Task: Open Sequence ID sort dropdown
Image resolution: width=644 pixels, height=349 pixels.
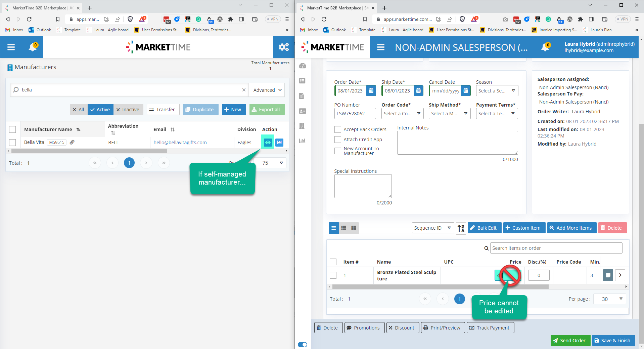Action: (x=433, y=228)
